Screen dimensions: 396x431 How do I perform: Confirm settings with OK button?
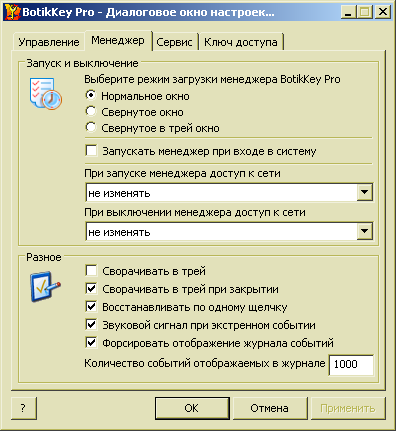192,408
